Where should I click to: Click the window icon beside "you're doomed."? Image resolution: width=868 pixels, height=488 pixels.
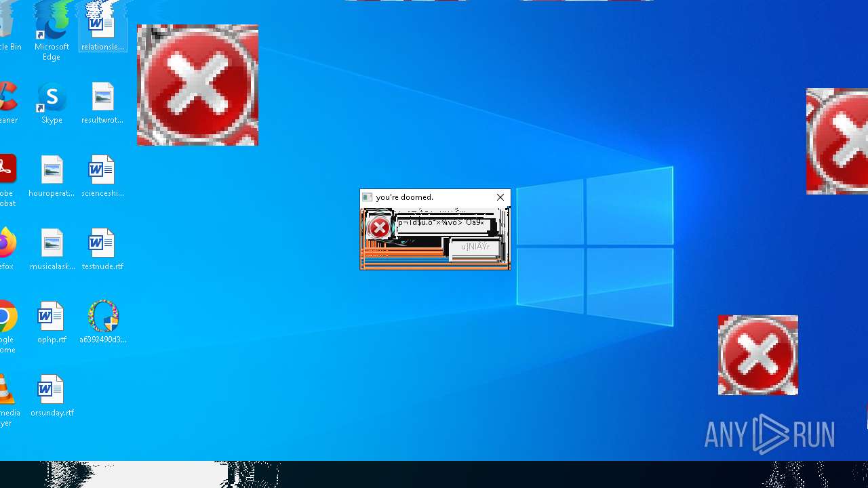point(368,197)
